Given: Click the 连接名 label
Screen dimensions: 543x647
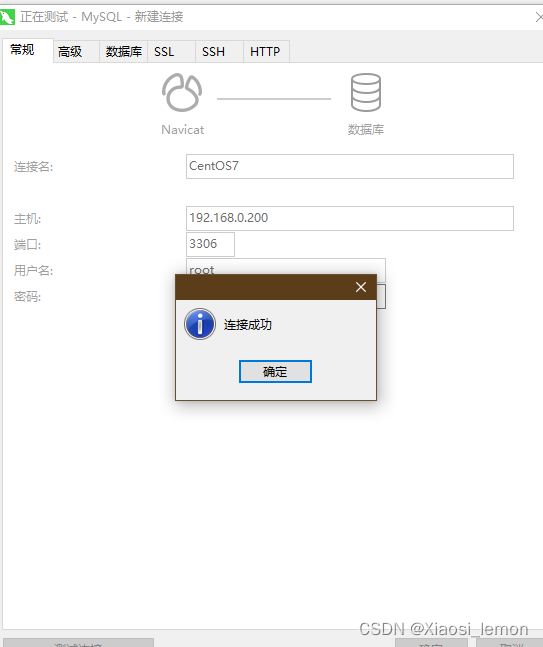Looking at the screenshot, I should 33,167.
